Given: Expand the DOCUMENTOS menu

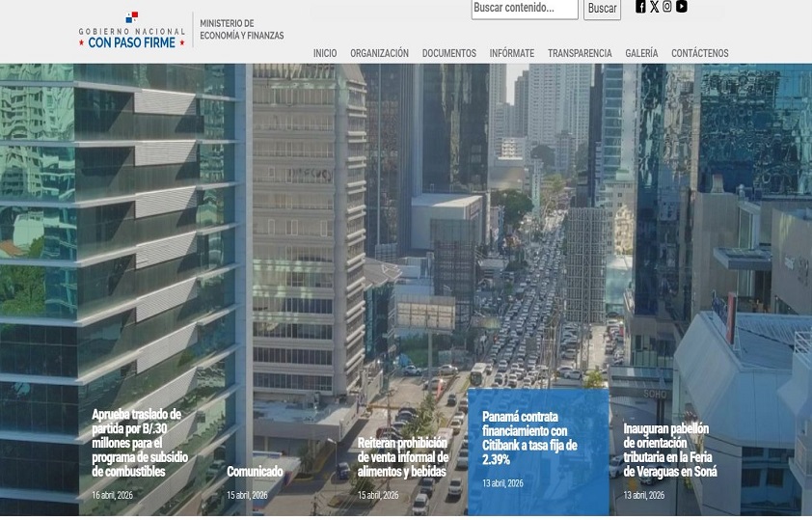Looking at the screenshot, I should pyautogui.click(x=448, y=54).
